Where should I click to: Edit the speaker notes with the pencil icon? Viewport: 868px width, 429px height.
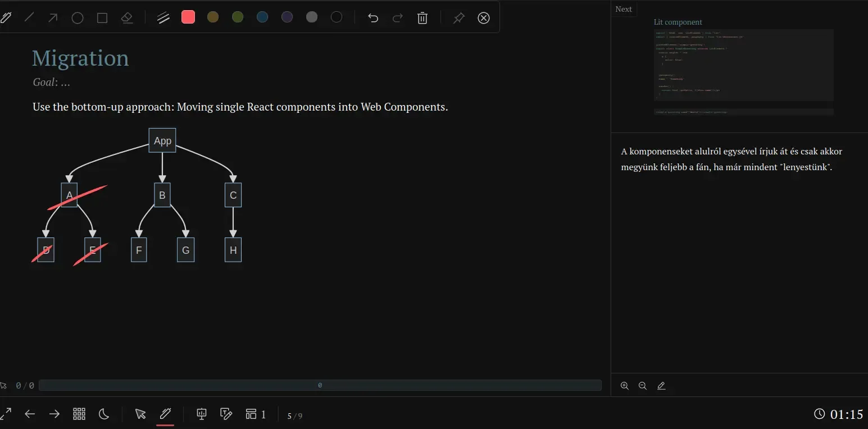(661, 386)
